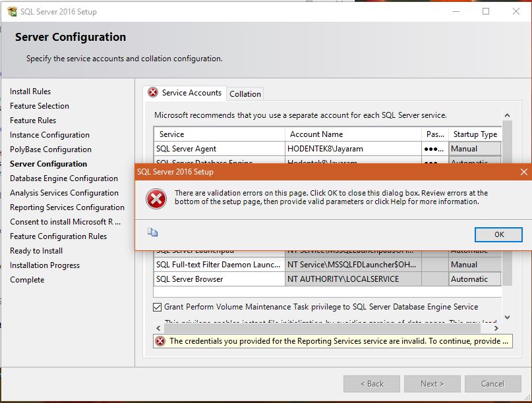Switch to the Collation tab
The height and width of the screenshot is (403, 532).
click(x=245, y=94)
